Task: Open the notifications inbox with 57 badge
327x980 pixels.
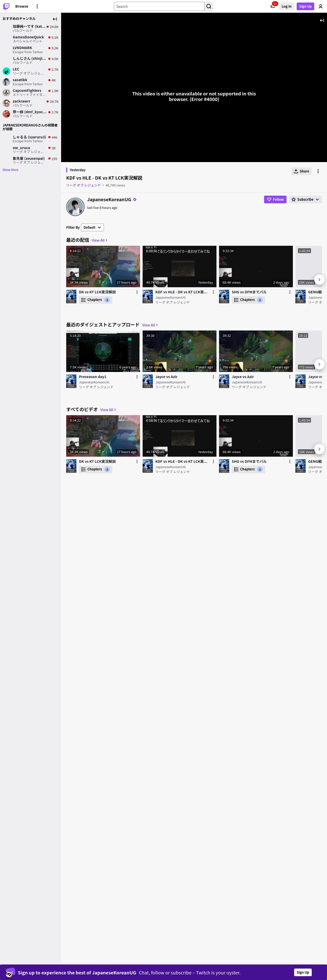Action: click(x=273, y=6)
